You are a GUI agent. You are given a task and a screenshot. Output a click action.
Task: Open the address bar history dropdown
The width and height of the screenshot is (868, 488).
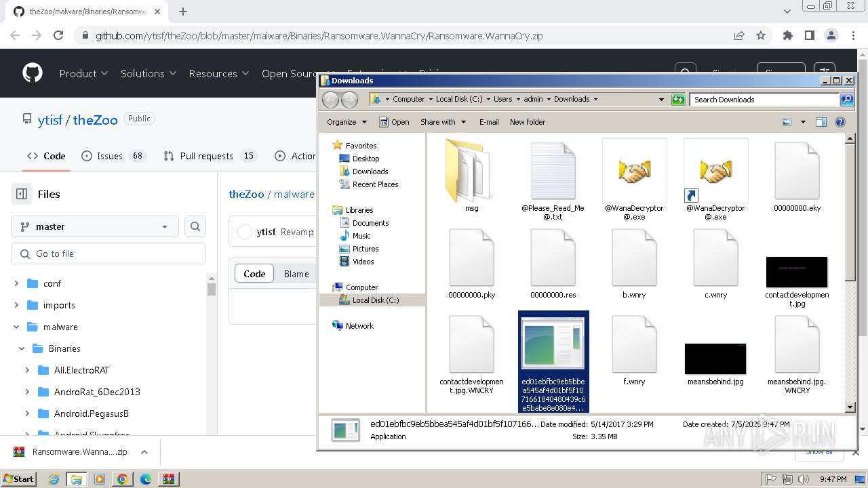pos(661,100)
